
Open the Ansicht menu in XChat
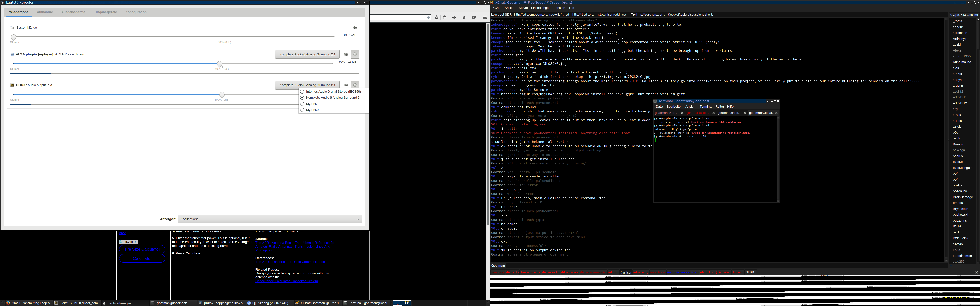(x=510, y=8)
